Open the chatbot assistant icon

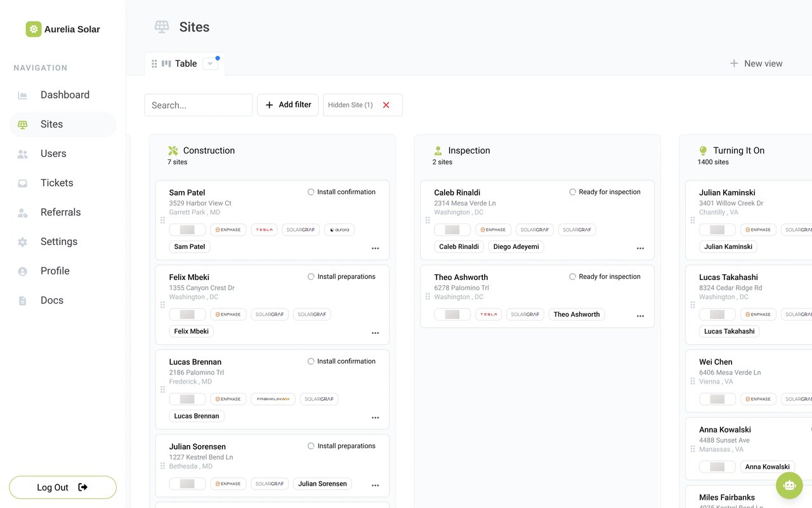pos(789,486)
